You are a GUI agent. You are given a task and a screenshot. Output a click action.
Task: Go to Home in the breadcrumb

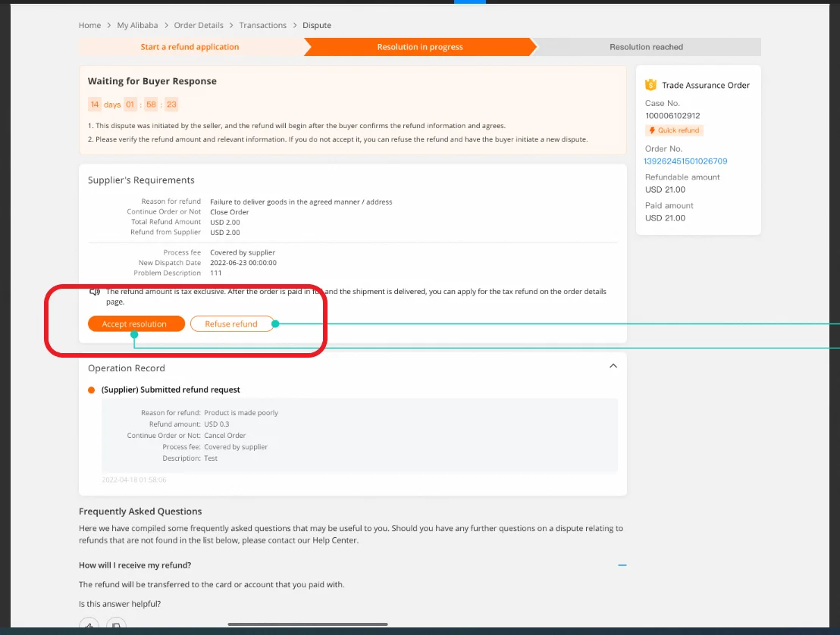(89, 25)
